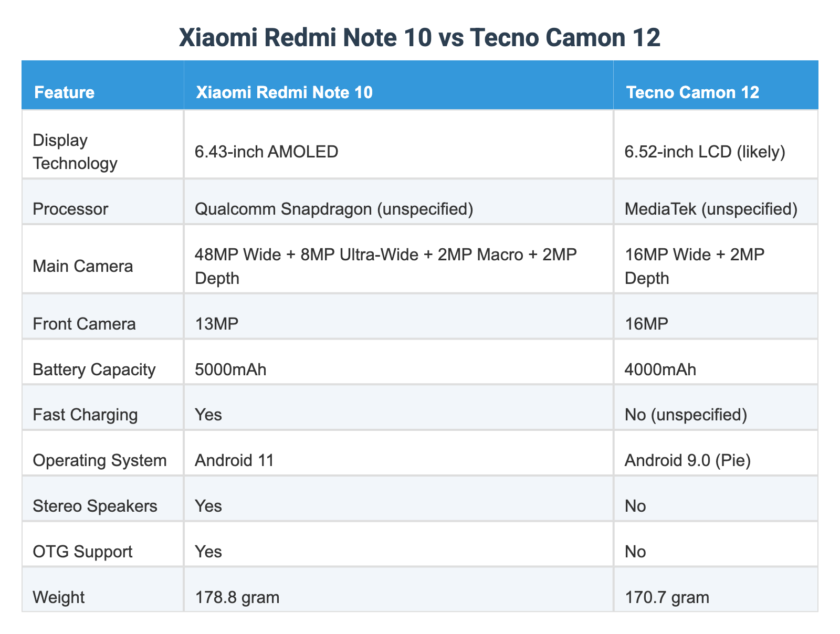Select the 'Tecno Camon 12' column header
840x634 pixels.
692,92
